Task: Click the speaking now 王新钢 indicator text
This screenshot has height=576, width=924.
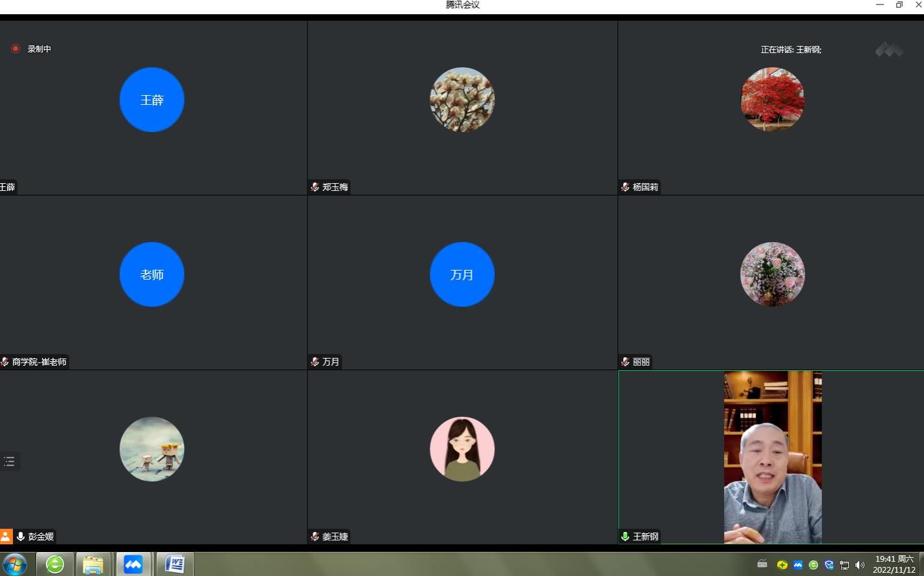Action: point(791,50)
